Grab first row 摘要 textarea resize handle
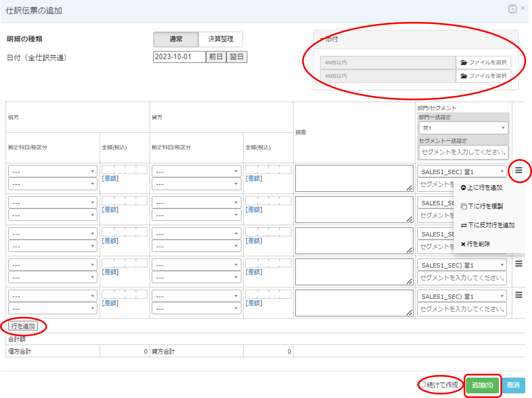The width and height of the screenshot is (532, 398). (x=409, y=188)
